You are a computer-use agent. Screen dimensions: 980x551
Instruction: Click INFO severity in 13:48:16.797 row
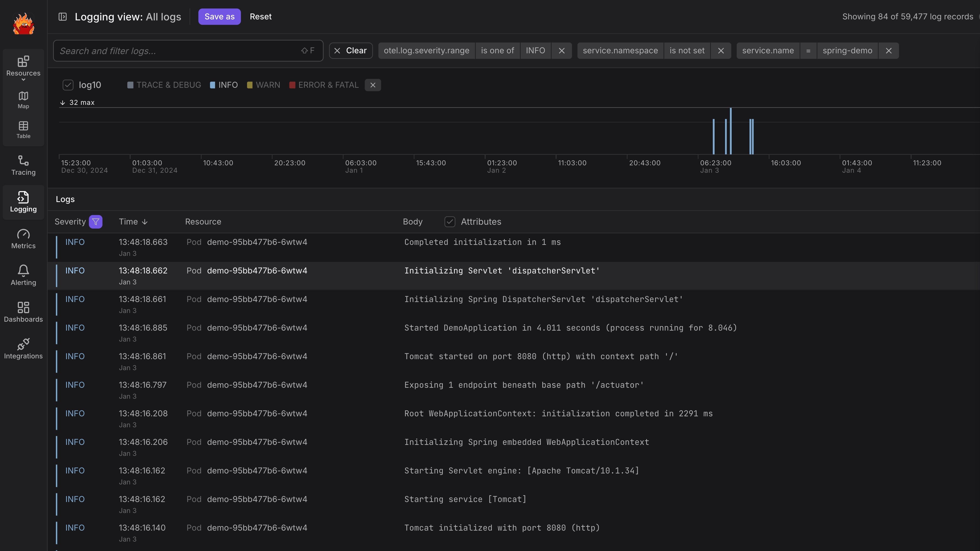(x=75, y=385)
